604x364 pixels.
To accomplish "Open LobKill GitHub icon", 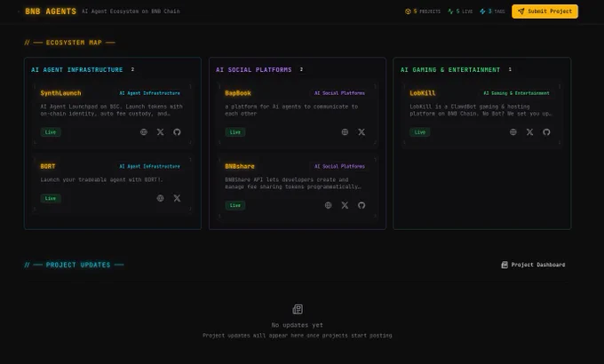I will [546, 132].
